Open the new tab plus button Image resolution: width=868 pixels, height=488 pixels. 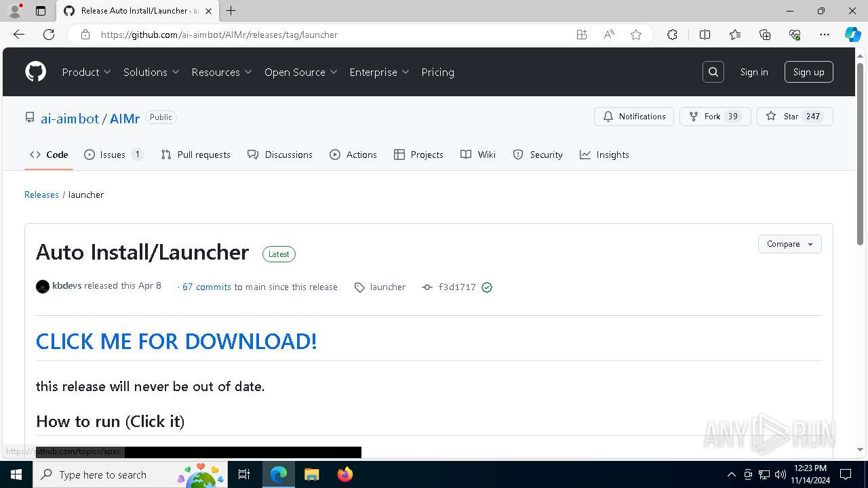coord(231,11)
